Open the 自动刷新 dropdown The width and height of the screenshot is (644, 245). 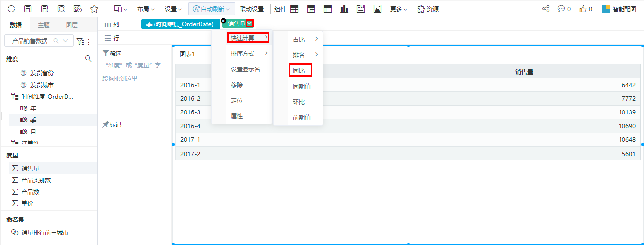212,9
